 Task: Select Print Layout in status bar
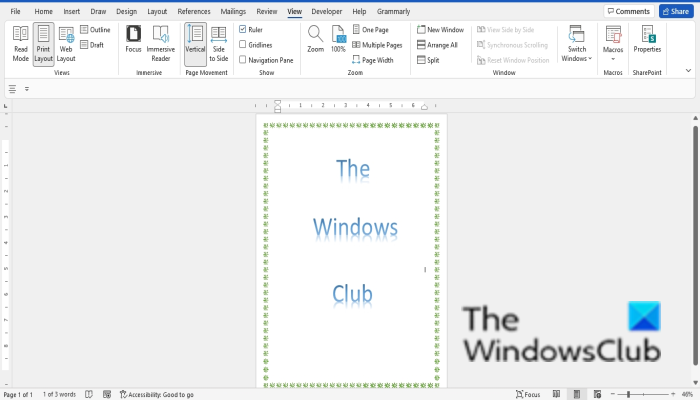577,394
